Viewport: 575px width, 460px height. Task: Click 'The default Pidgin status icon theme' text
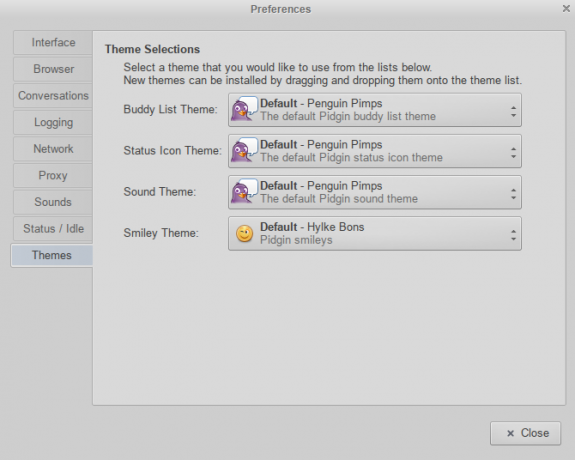(x=351, y=157)
